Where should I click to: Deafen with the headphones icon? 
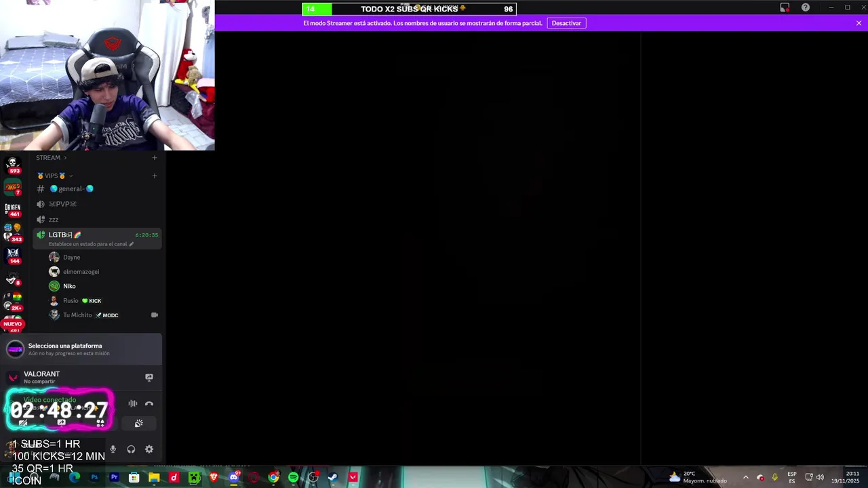pos(131,449)
